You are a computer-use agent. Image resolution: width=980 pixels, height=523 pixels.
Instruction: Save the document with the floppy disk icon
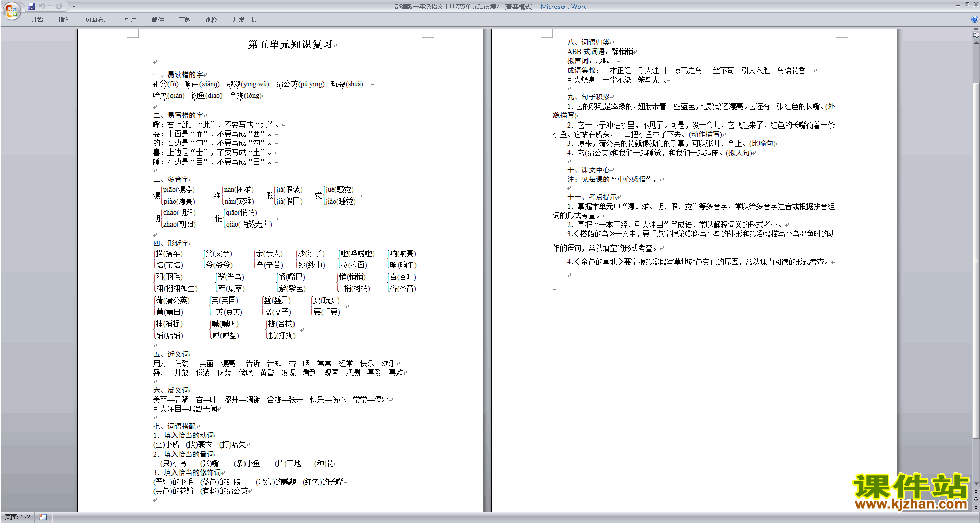(31, 6)
